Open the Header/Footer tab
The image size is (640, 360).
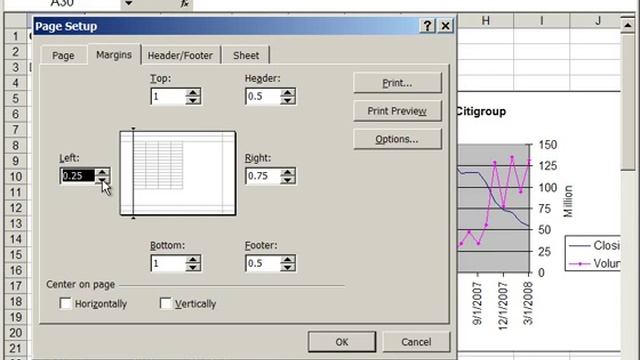(x=180, y=55)
